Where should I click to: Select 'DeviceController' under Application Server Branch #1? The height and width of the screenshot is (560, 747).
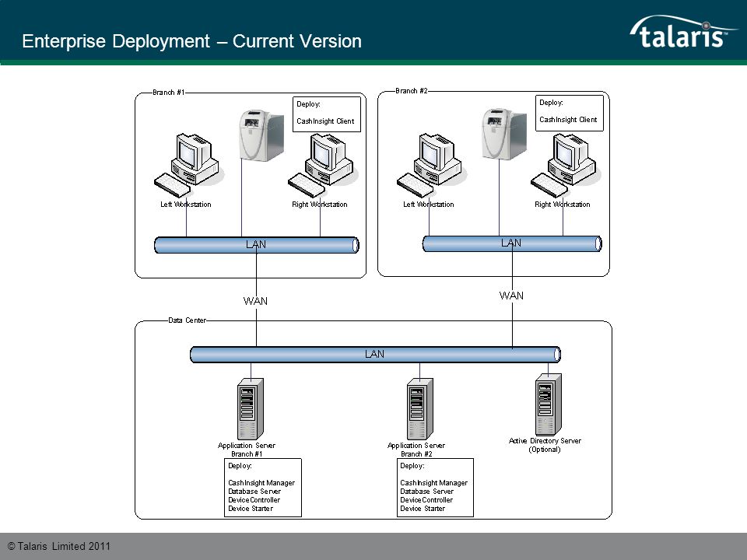click(254, 500)
